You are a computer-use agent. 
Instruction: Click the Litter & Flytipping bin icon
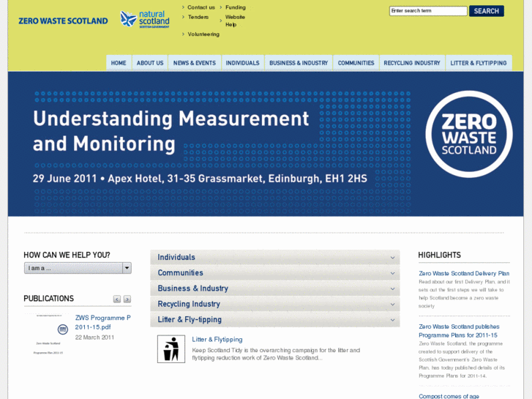[171, 348]
